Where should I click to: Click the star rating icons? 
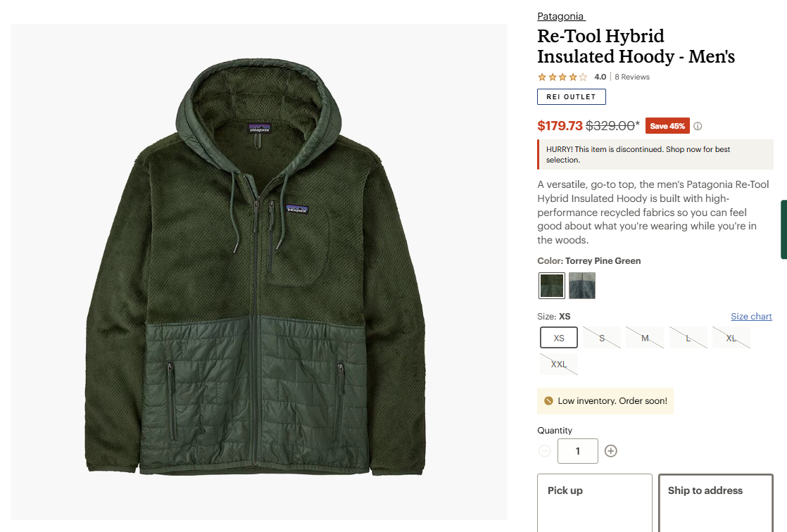[562, 77]
